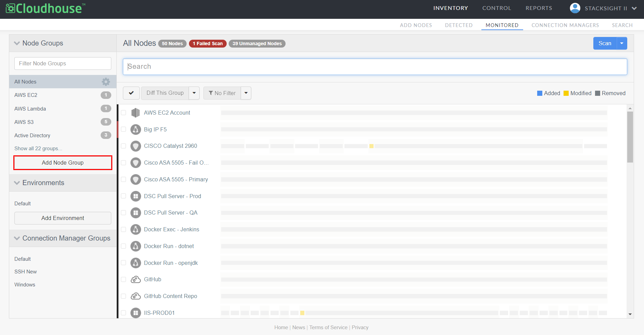
Task: Tick Cisco ASA 5505 Primary checkbox
Action: [x=124, y=179]
